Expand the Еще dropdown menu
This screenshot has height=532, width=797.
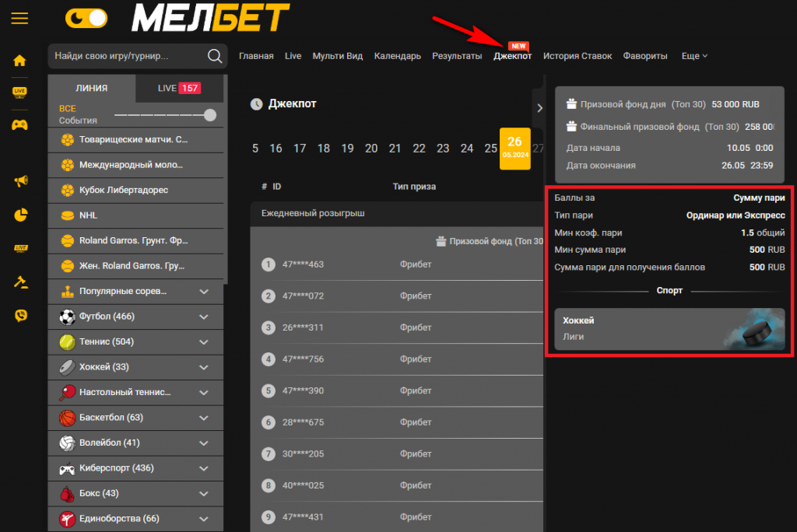coord(694,56)
